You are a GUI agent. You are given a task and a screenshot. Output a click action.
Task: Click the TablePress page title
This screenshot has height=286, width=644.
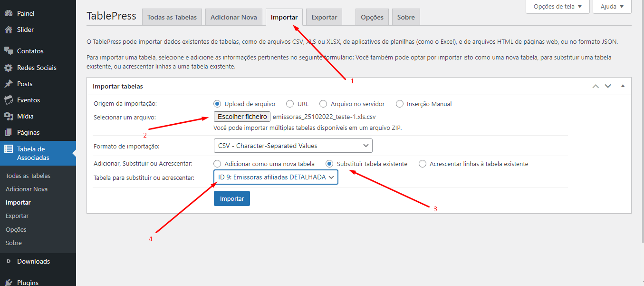coord(111,16)
